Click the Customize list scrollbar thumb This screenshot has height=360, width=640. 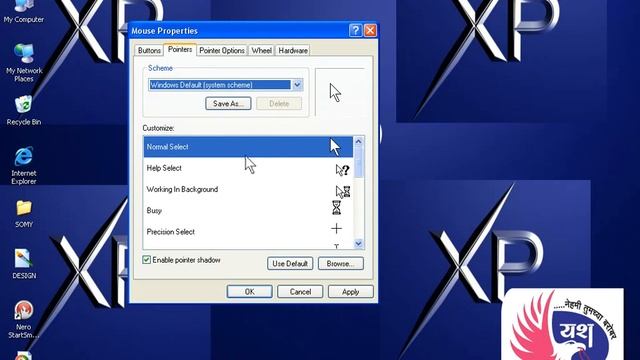click(x=358, y=162)
